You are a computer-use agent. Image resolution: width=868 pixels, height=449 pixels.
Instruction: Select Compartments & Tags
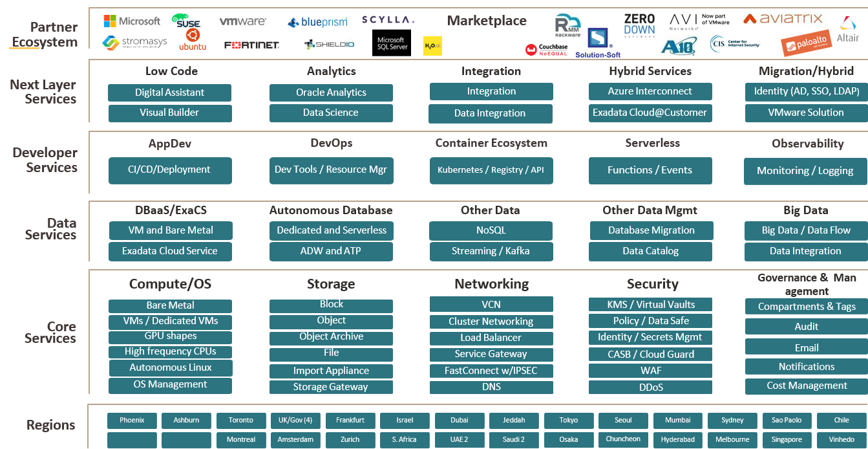(x=806, y=307)
